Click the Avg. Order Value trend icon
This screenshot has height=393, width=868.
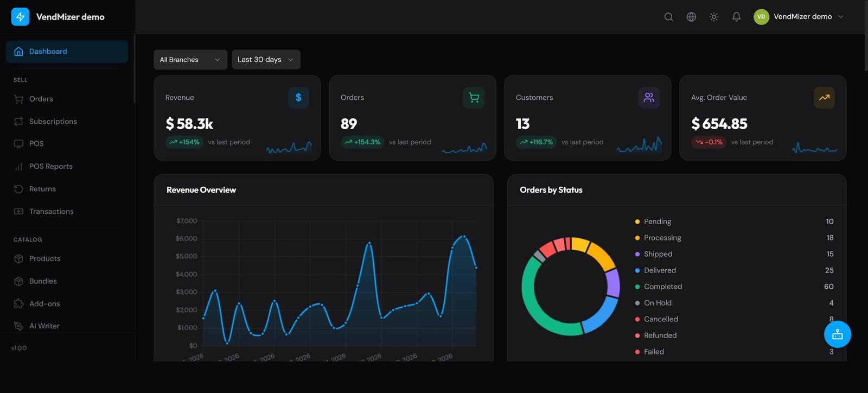pyautogui.click(x=824, y=98)
